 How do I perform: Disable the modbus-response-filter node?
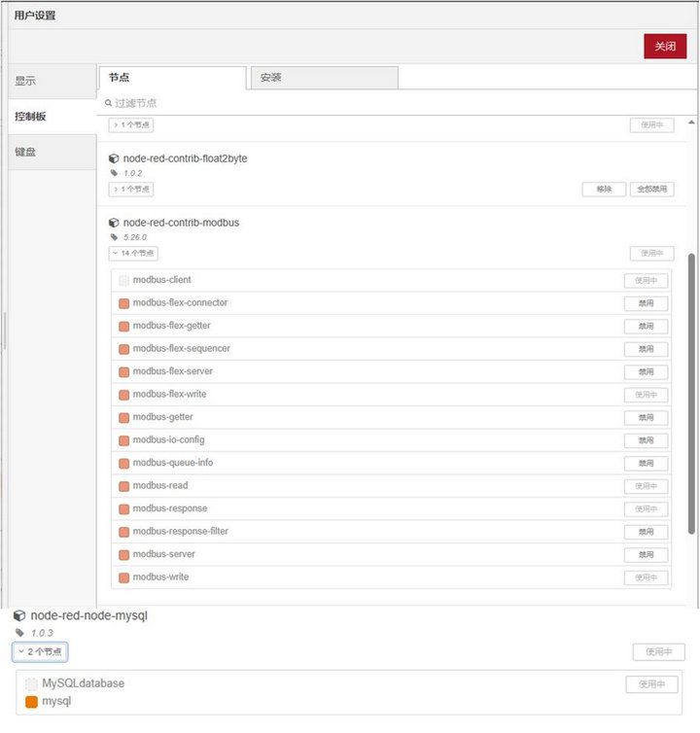(x=646, y=532)
